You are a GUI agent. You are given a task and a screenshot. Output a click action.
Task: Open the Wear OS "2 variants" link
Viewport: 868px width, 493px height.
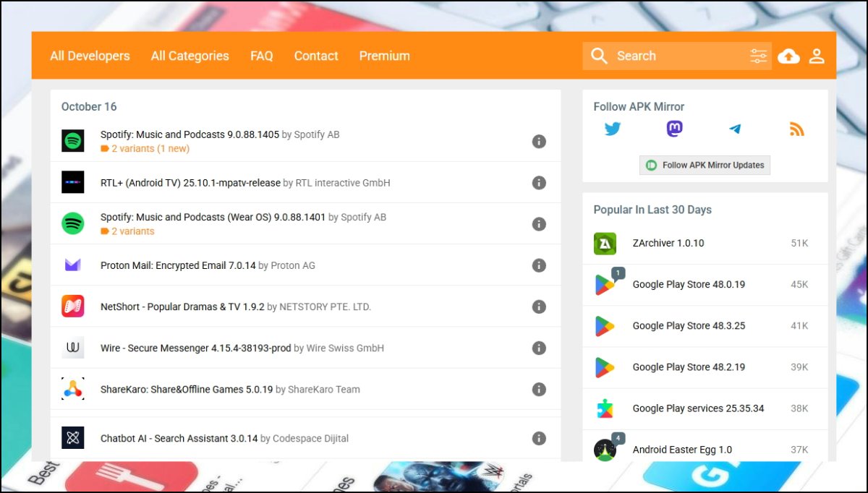[127, 231]
